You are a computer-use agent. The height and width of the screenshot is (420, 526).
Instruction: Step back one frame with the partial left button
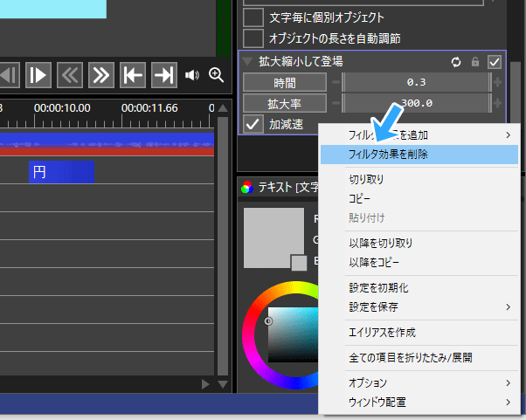tap(9, 75)
